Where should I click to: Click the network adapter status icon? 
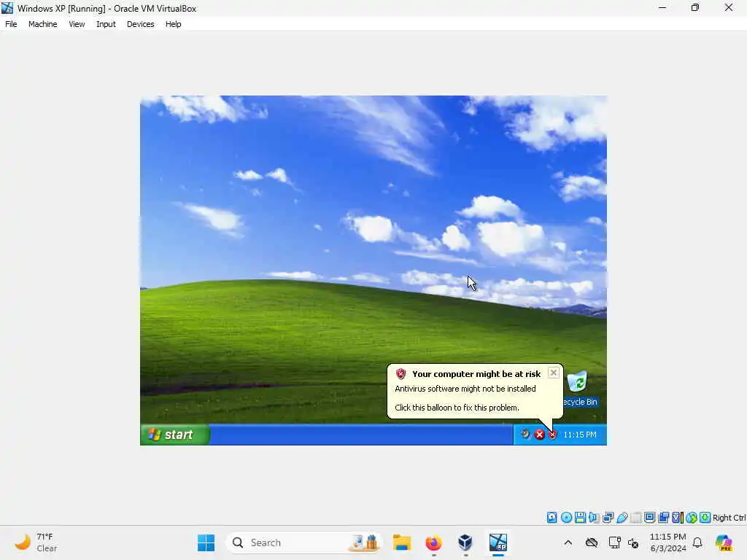click(x=608, y=518)
